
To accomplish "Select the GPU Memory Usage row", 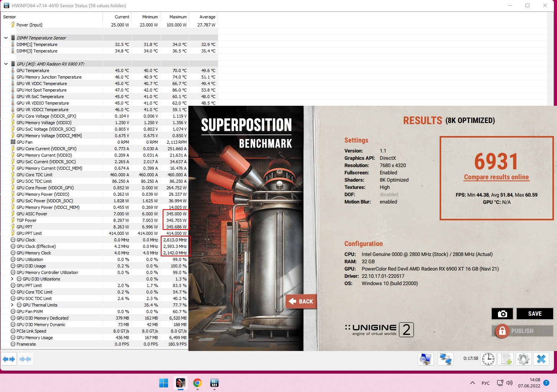I will pyautogui.click(x=94, y=338).
